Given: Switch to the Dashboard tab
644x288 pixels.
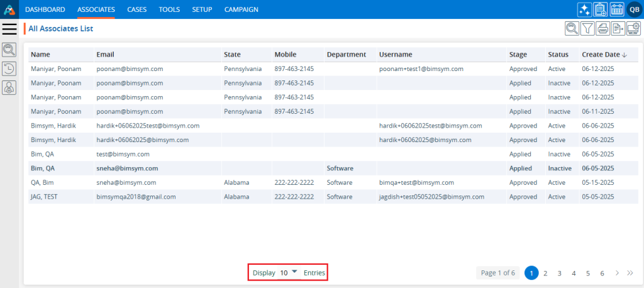Looking at the screenshot, I should (45, 9).
